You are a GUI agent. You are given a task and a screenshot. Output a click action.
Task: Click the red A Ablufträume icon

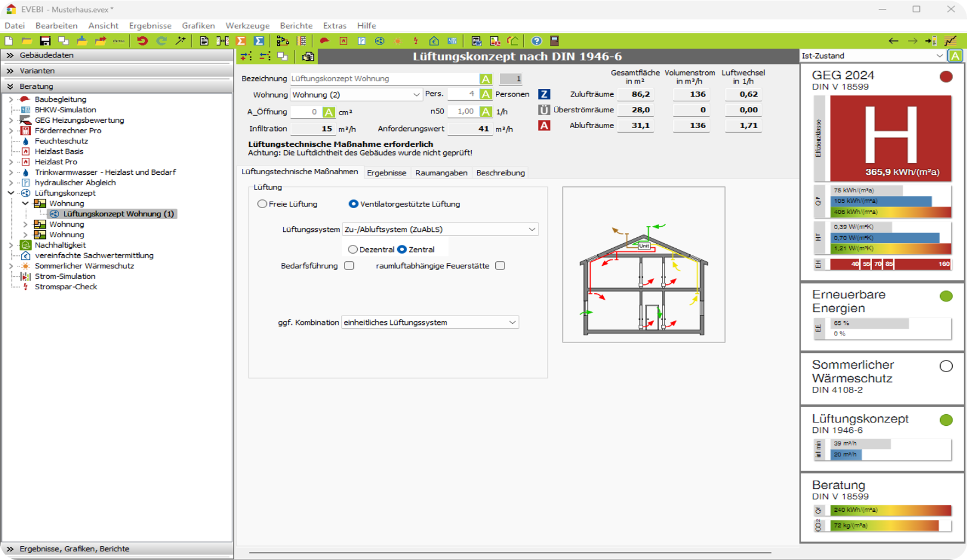(544, 125)
